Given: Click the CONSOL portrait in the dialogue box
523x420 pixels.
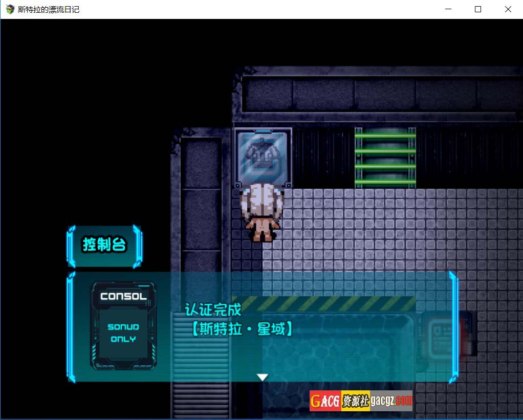Looking at the screenshot, I should [x=124, y=325].
